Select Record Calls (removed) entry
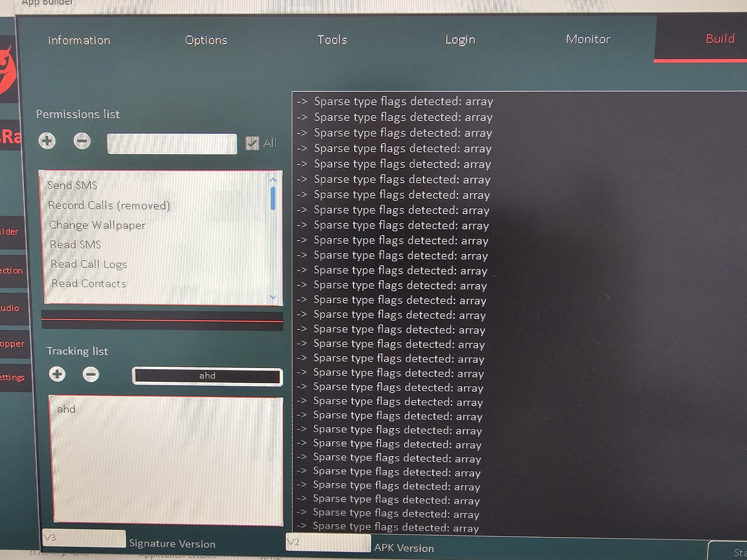 click(109, 205)
